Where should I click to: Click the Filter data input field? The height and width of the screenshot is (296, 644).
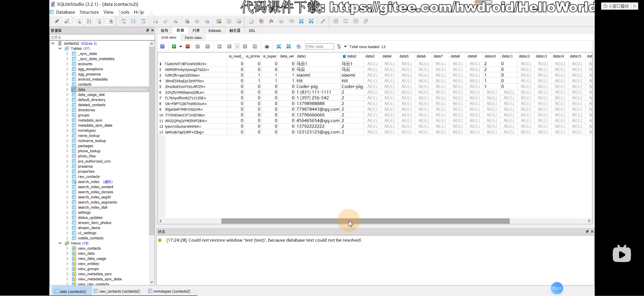click(x=320, y=46)
